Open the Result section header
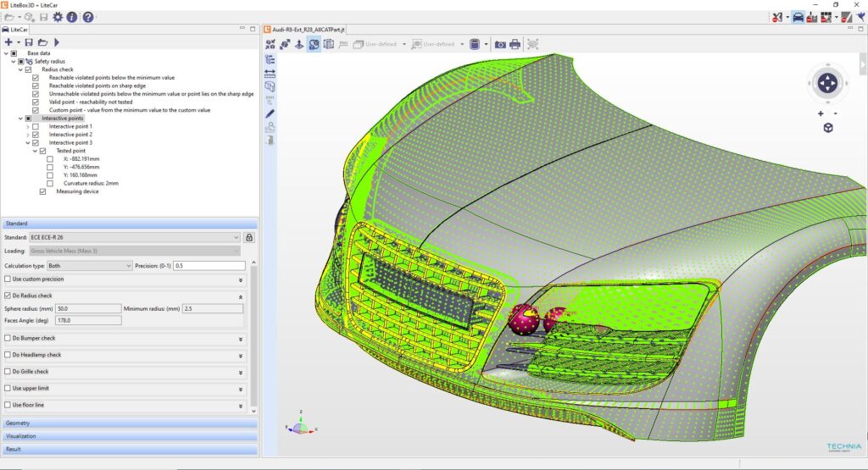This screenshot has width=868, height=470. pyautogui.click(x=130, y=450)
